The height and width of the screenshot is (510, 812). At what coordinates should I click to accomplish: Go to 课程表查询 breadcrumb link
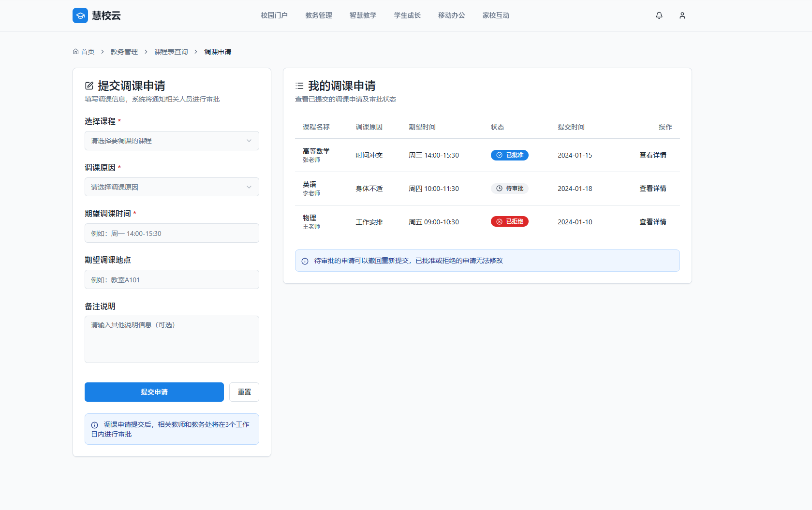[171, 52]
